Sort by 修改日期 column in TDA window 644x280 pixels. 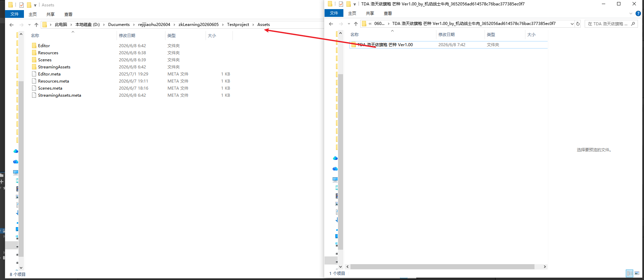[x=447, y=34]
